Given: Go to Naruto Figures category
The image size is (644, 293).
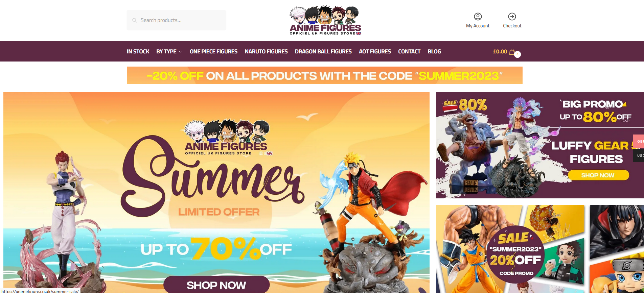Looking at the screenshot, I should tap(266, 51).
